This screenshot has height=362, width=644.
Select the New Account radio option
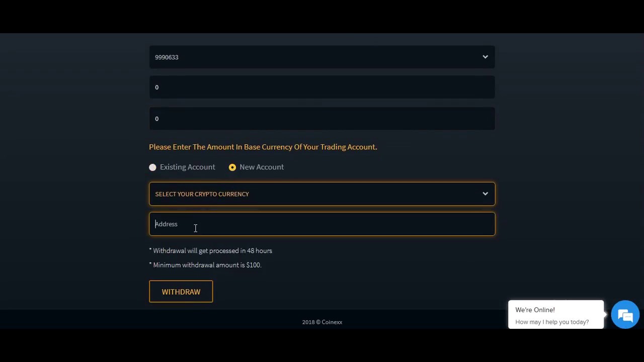click(x=232, y=167)
